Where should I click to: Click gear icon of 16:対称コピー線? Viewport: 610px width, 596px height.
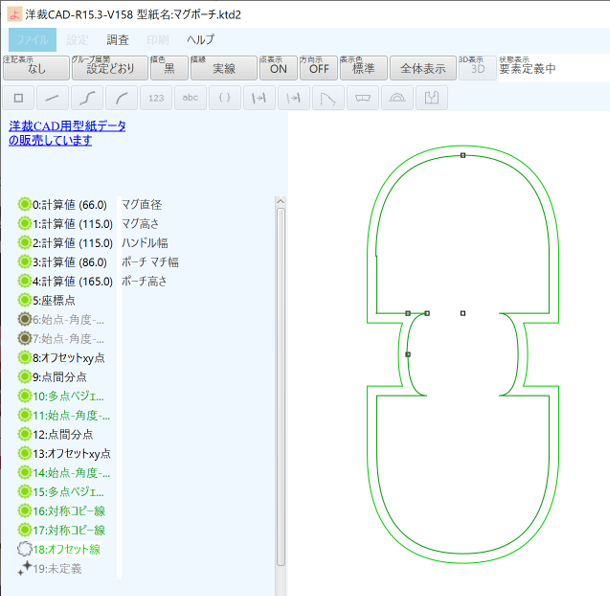(x=25, y=510)
